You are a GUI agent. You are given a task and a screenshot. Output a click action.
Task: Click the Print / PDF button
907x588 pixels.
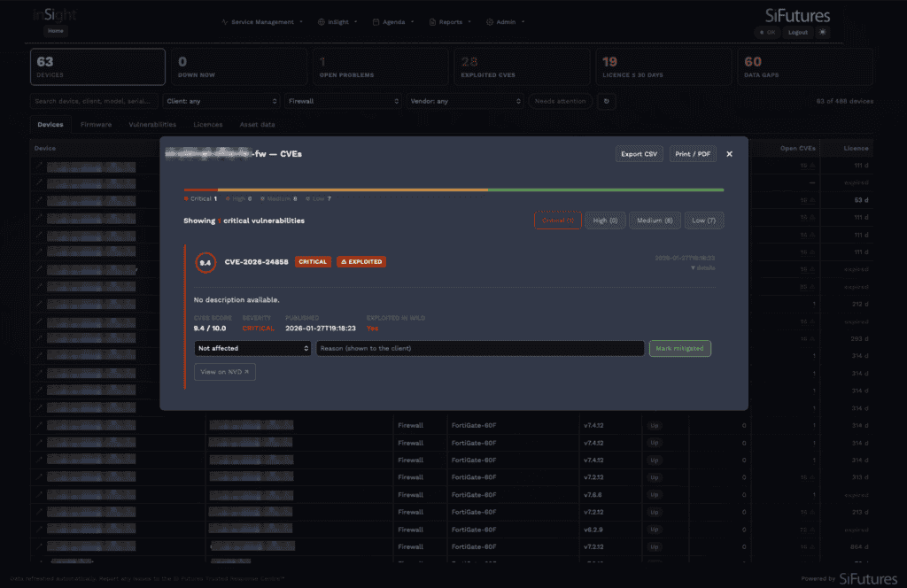coord(693,154)
